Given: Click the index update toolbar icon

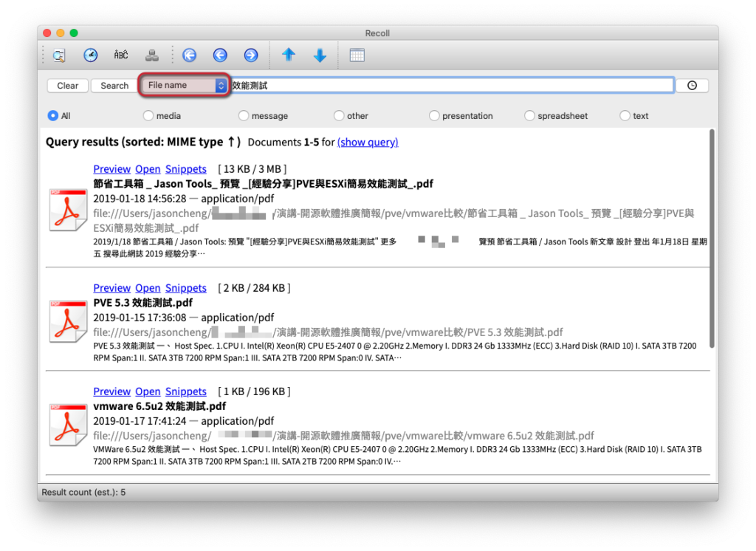Looking at the screenshot, I should [152, 55].
